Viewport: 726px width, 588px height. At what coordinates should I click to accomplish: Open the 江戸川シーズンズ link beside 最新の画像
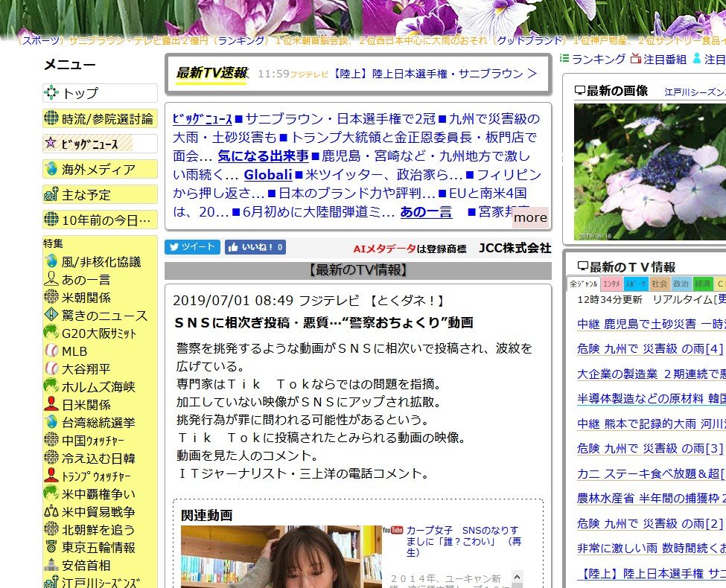tap(695, 92)
